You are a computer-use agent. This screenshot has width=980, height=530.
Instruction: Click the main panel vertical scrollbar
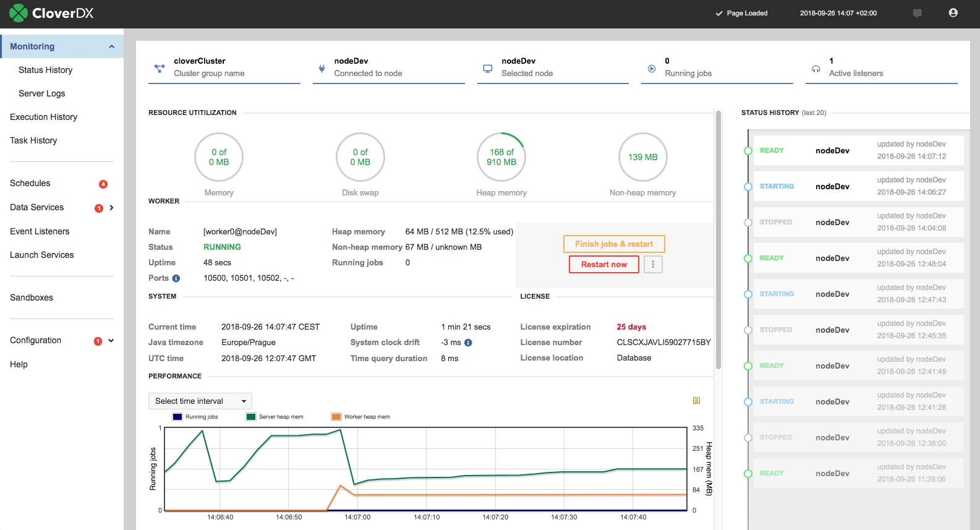point(718,240)
